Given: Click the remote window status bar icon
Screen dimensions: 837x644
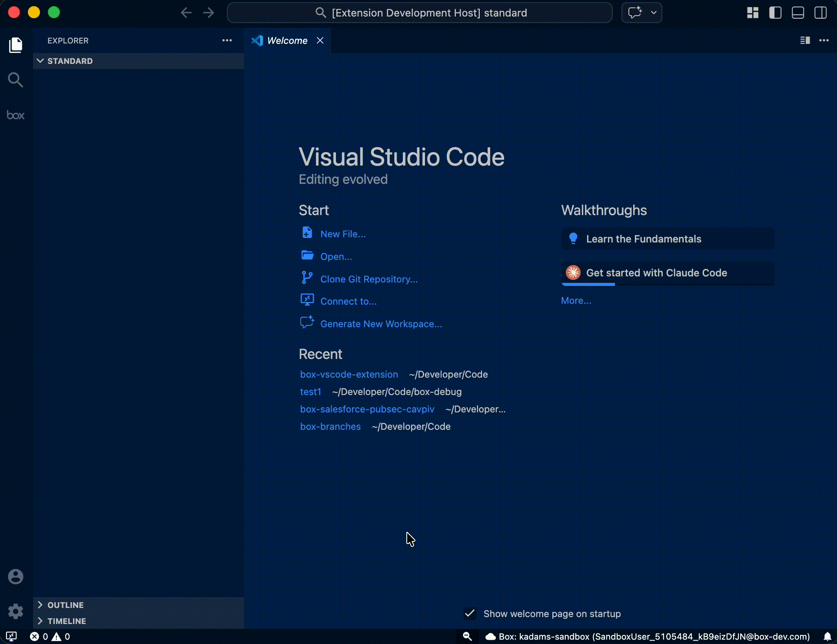Looking at the screenshot, I should 11,637.
